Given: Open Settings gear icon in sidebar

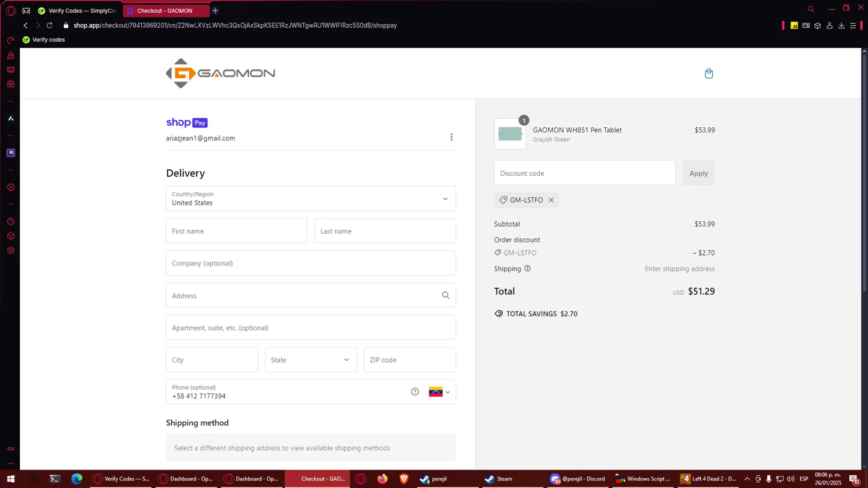Looking at the screenshot, I should click(10, 250).
